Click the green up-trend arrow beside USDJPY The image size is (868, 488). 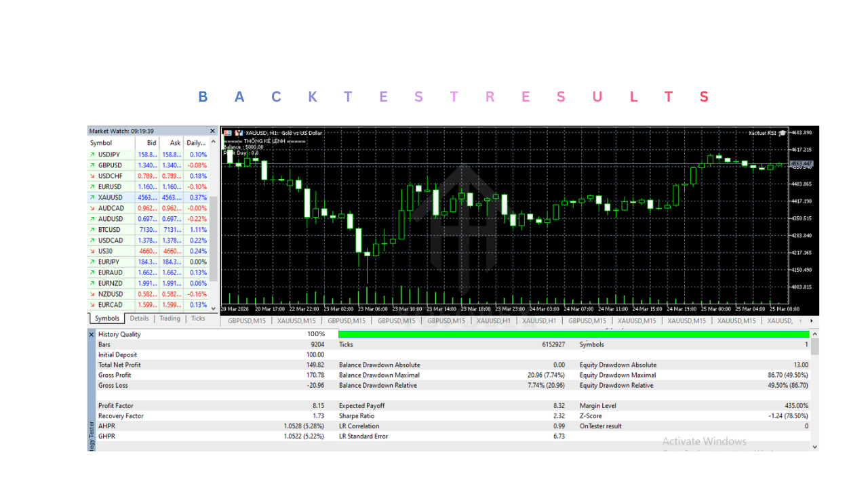93,154
